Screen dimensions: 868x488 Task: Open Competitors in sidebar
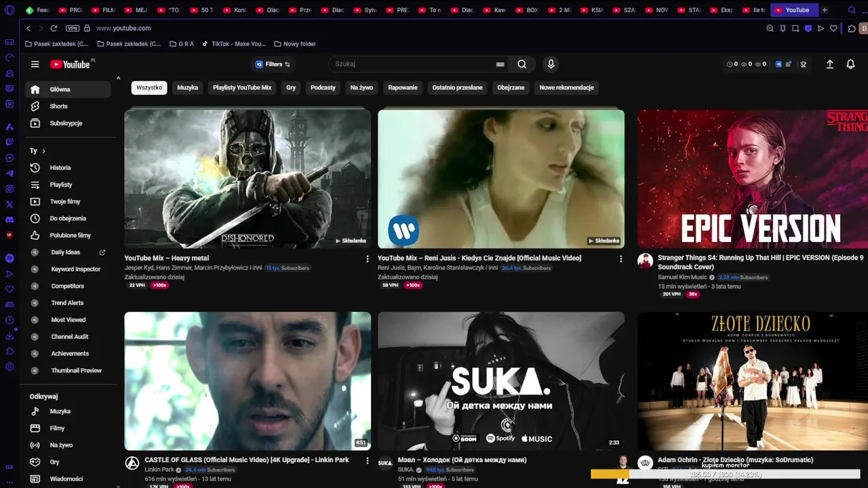point(67,286)
